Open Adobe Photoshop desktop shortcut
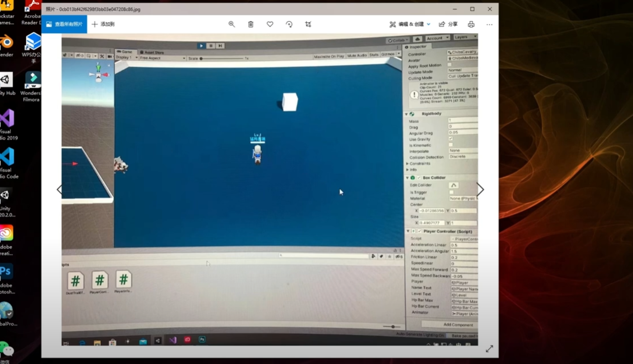This screenshot has width=633, height=364. coord(7,279)
